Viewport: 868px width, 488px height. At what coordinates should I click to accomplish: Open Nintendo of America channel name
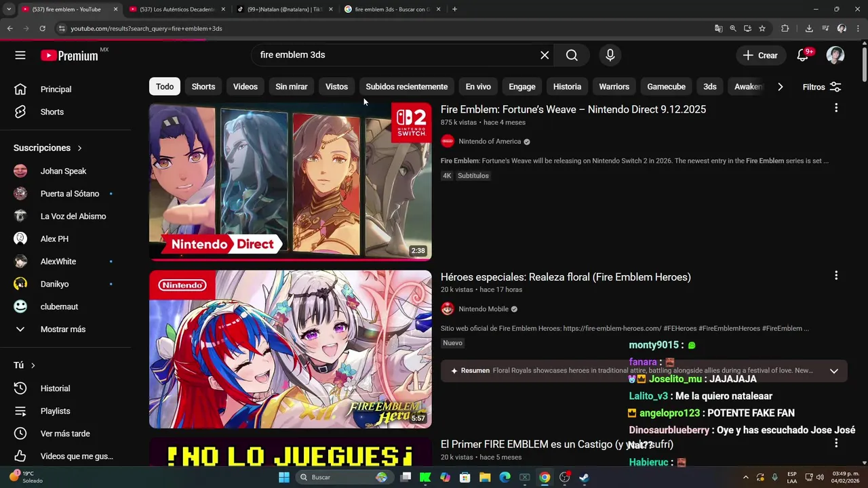tap(490, 142)
